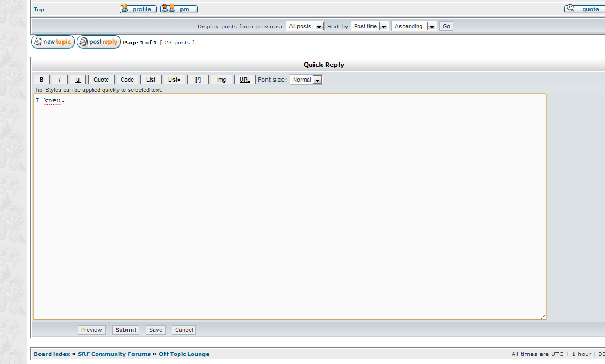Viewport: 605px width, 364px height.
Task: Click the post reply button
Action: click(99, 42)
